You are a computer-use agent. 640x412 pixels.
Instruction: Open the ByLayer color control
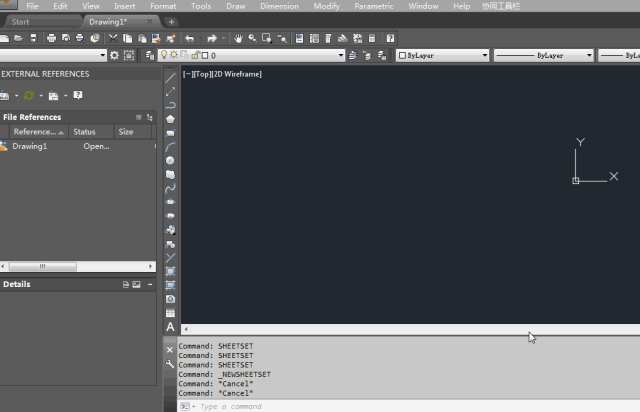442,56
